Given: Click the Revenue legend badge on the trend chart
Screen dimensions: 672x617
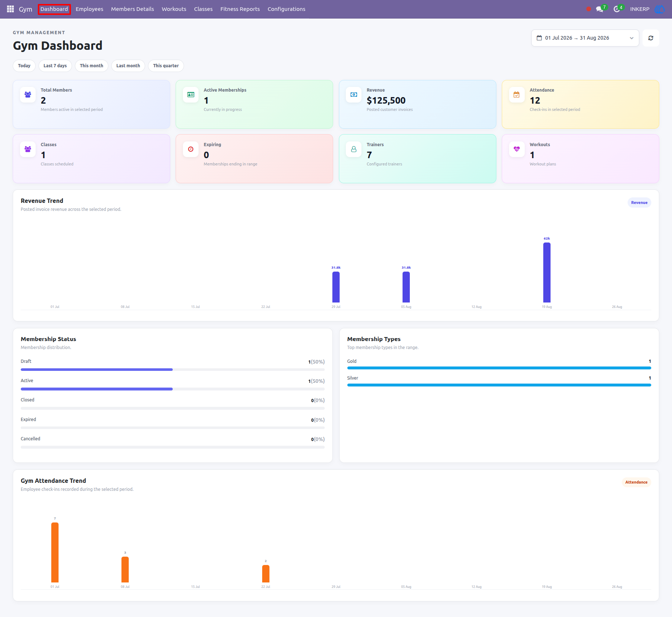Looking at the screenshot, I should coord(639,203).
